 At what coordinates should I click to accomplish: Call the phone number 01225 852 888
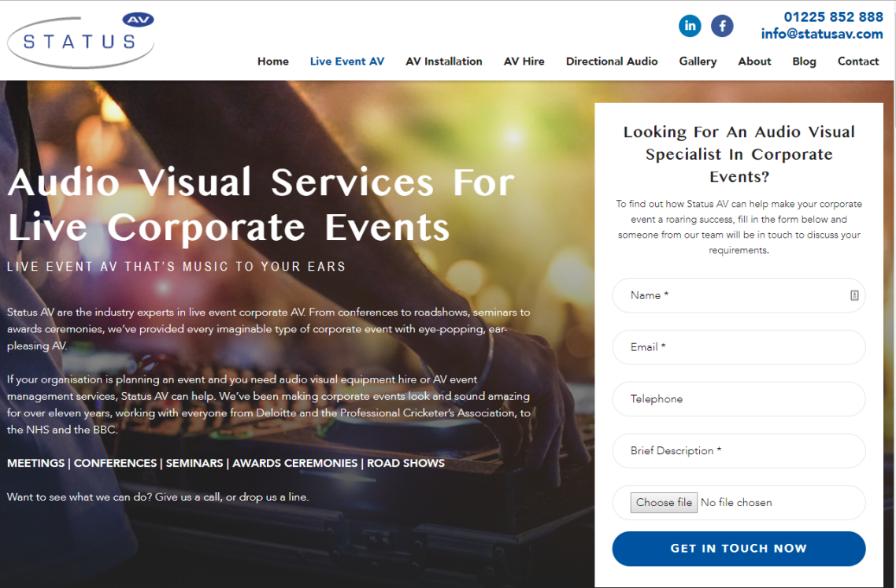point(833,17)
